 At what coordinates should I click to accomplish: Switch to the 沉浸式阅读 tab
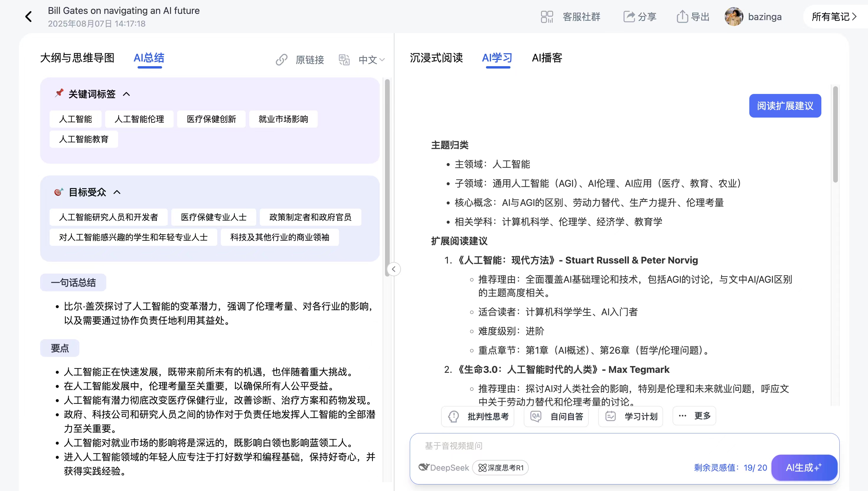pos(436,58)
